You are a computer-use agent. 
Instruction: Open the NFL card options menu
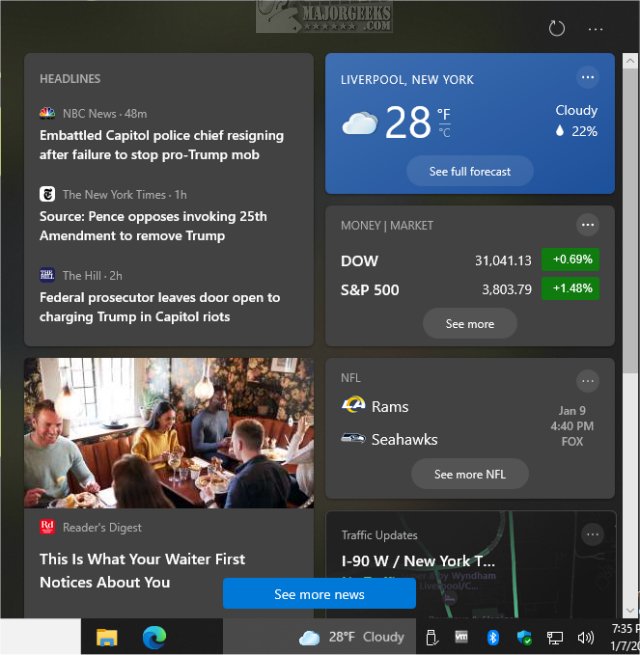[588, 381]
